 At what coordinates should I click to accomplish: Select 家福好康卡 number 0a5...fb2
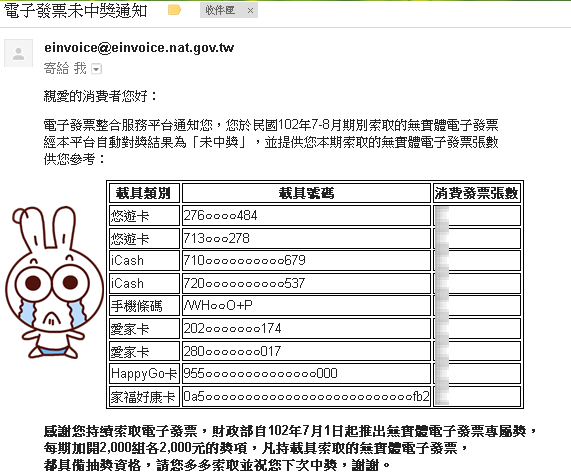point(306,396)
